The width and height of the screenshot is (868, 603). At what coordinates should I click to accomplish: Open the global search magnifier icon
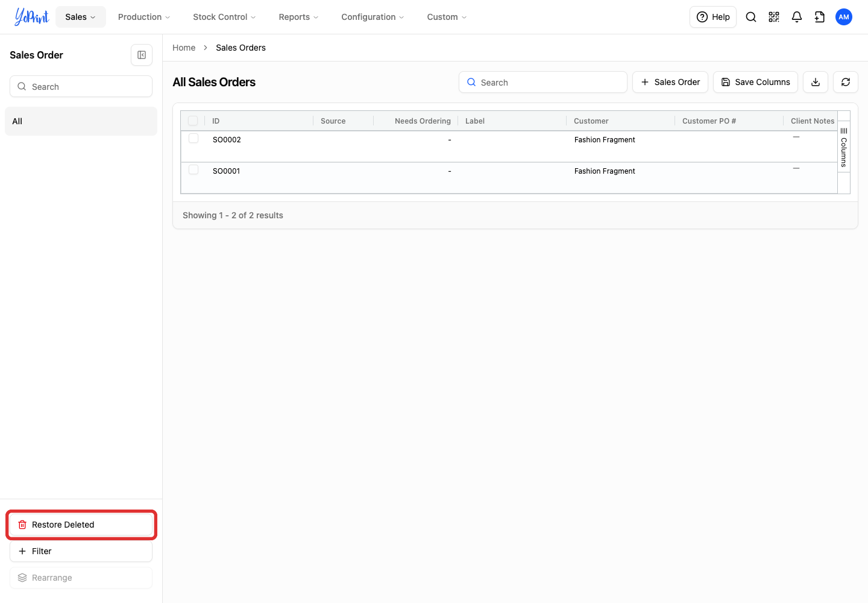click(x=751, y=17)
